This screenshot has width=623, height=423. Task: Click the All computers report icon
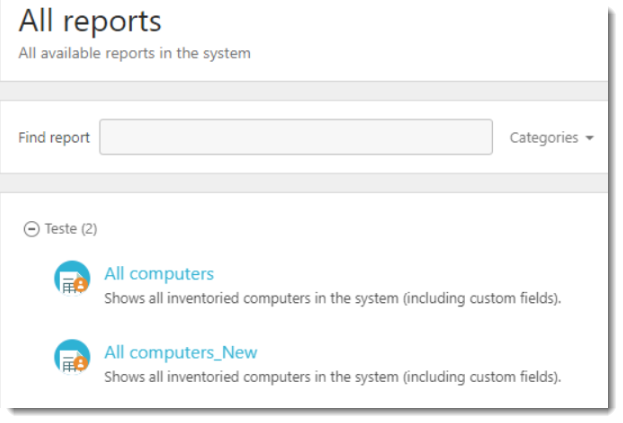coord(72,278)
